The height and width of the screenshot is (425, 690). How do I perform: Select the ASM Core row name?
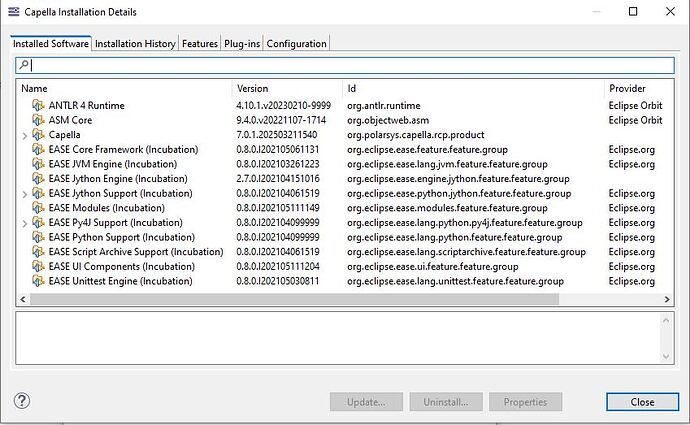point(70,120)
